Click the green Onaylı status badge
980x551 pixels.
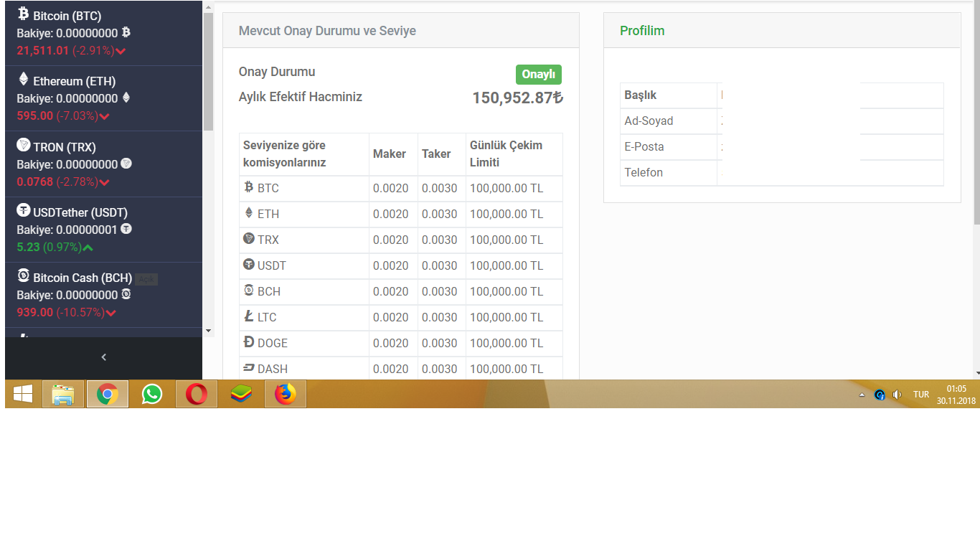(539, 75)
